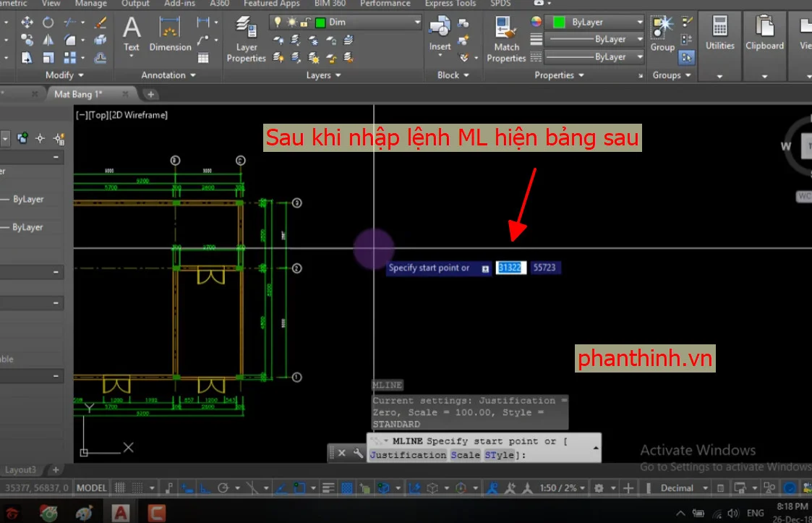The width and height of the screenshot is (812, 523).
Task: Select the Trim tool in Modify panel
Action: 70,22
